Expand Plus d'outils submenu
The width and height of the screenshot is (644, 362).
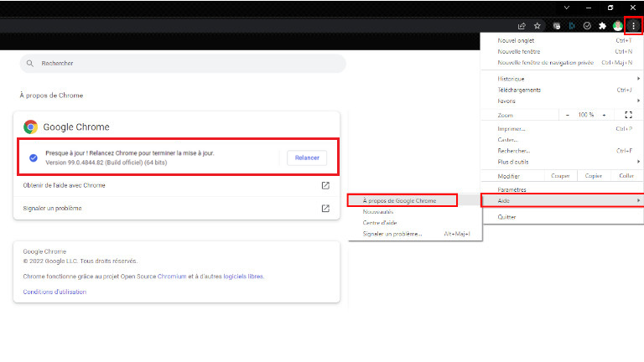[562, 162]
